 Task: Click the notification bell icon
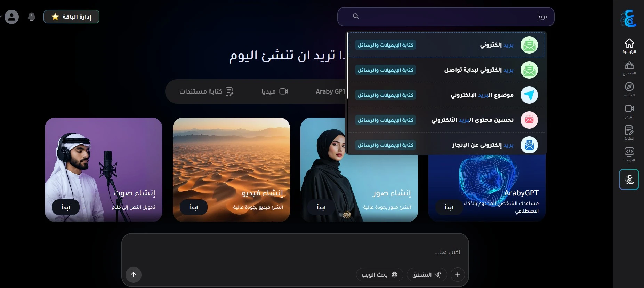[32, 17]
